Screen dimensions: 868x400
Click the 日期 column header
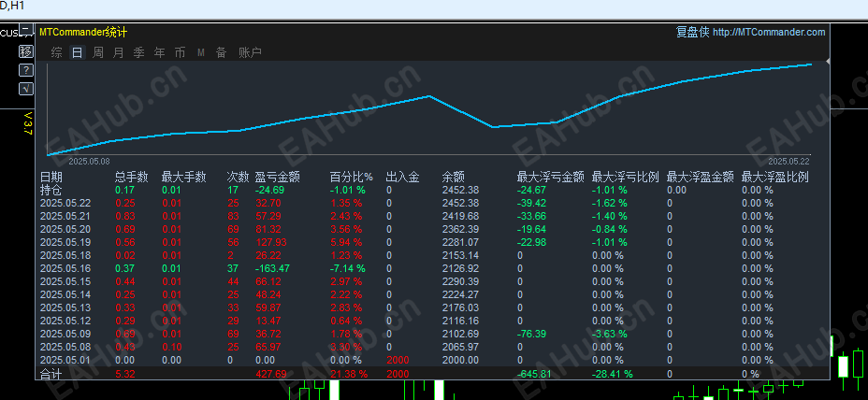(x=51, y=177)
